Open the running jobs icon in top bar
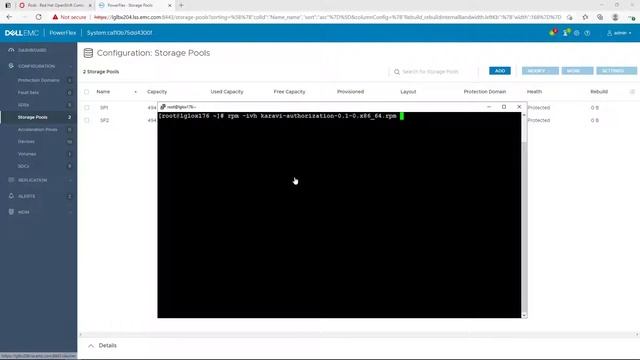This screenshot has width=640, height=360. pos(566,33)
